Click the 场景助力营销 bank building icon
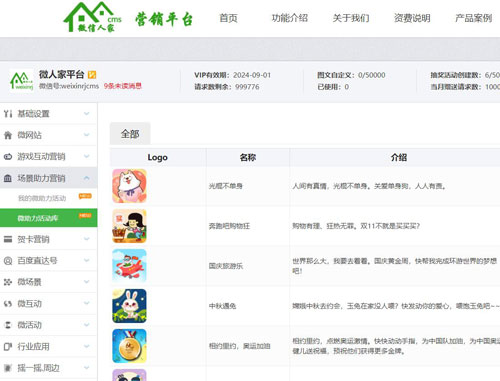Viewport: 500px width, 381px height. tap(8, 178)
